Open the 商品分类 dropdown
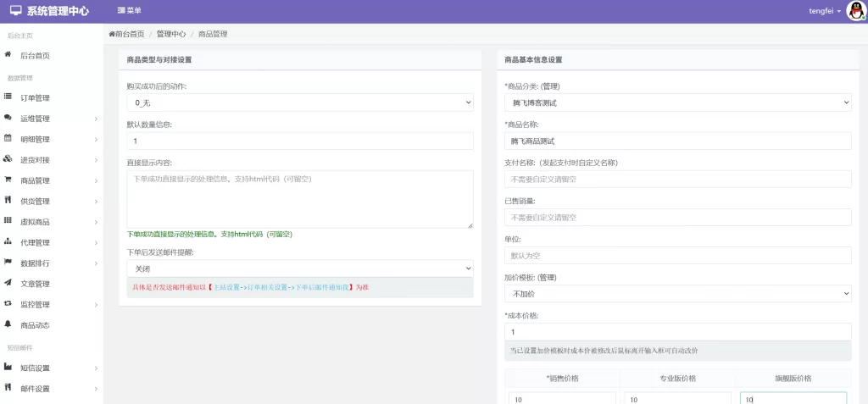This screenshot has width=868, height=404. click(677, 102)
